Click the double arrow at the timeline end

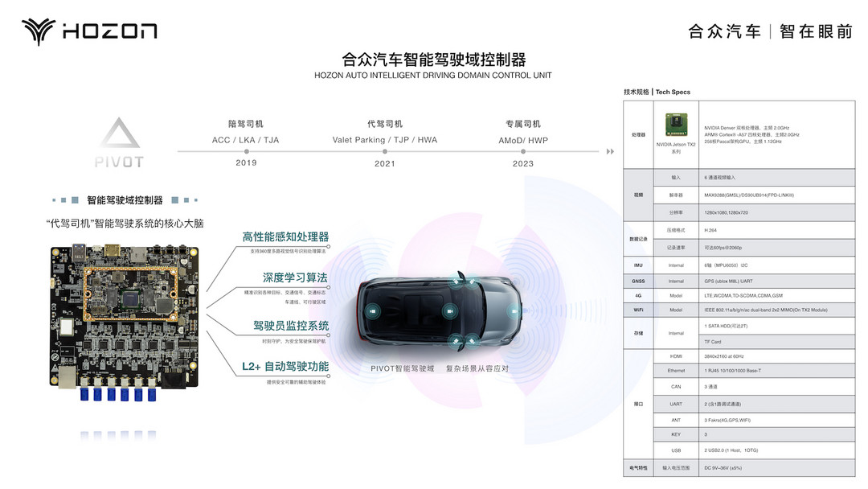[x=610, y=151]
